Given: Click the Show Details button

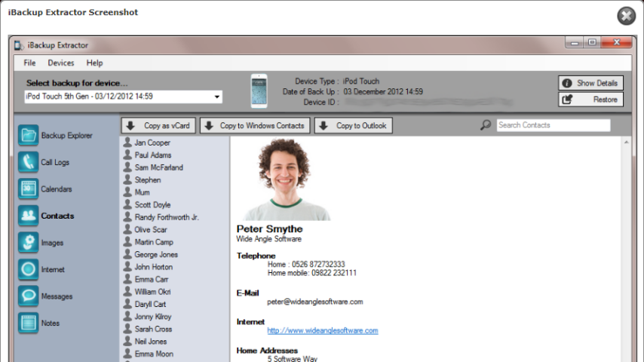Looking at the screenshot, I should click(590, 83).
